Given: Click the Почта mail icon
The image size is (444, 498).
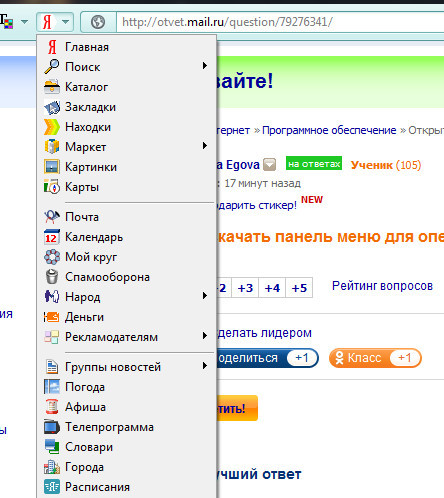Looking at the screenshot, I should pyautogui.click(x=52, y=217).
